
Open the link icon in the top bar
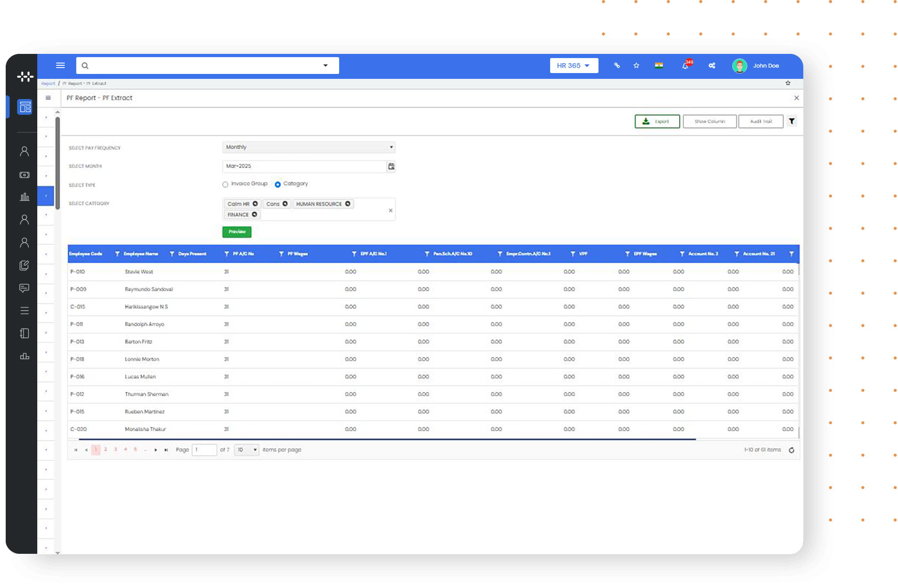pyautogui.click(x=617, y=65)
